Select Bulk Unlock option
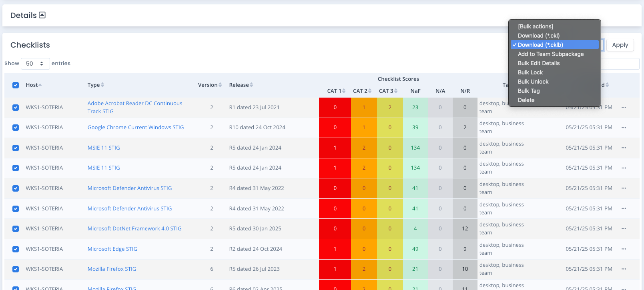 [555, 82]
